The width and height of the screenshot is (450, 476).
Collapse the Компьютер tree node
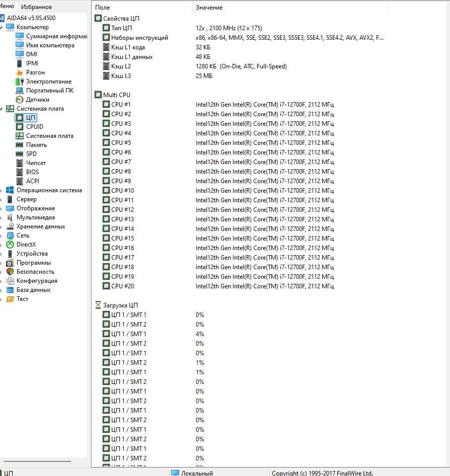(1, 28)
